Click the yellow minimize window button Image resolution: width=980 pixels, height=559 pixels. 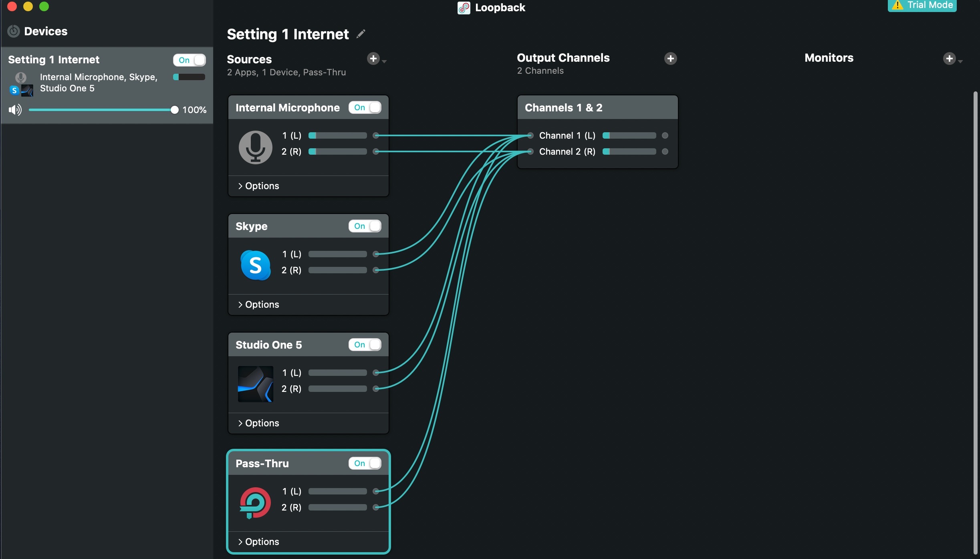pos(28,6)
